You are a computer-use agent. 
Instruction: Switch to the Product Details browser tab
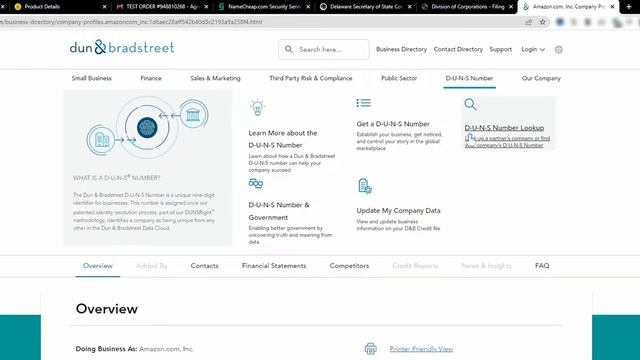point(57,7)
